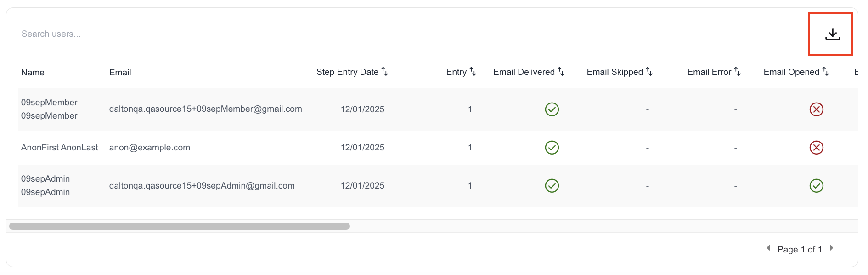Click the Email column header
Image resolution: width=868 pixels, height=275 pixels.
[x=120, y=72]
